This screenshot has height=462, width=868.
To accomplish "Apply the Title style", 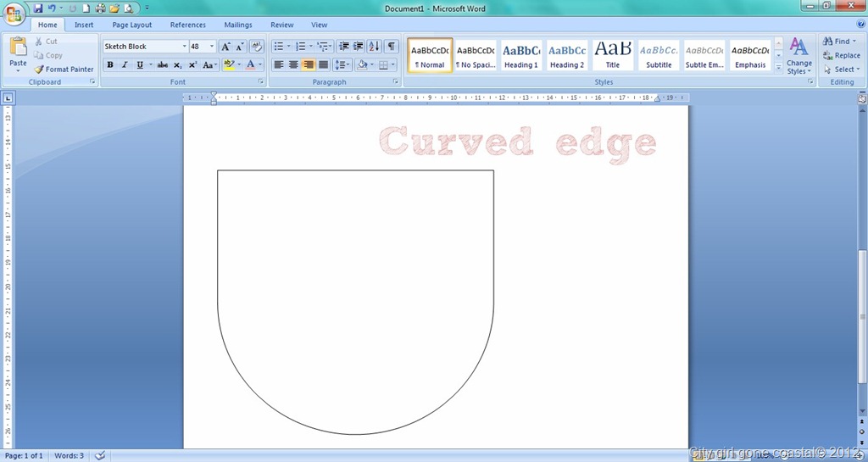I will coord(612,55).
